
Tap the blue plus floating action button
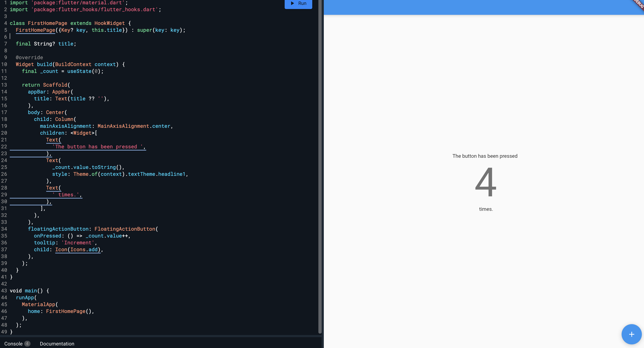point(632,334)
